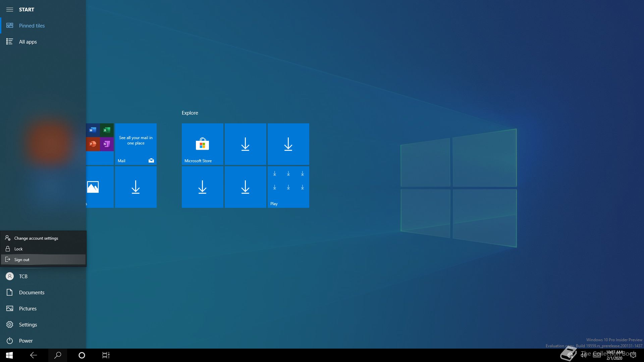
Task: Open TCB user account entry
Action: [x=43, y=276]
